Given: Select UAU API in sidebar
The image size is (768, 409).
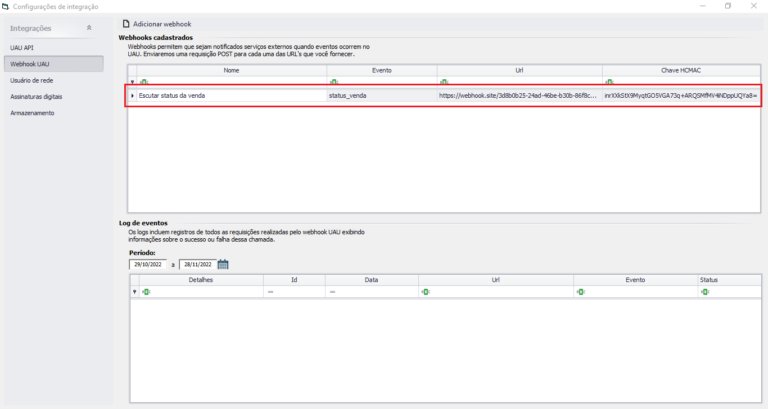Looking at the screenshot, I should click(22, 47).
